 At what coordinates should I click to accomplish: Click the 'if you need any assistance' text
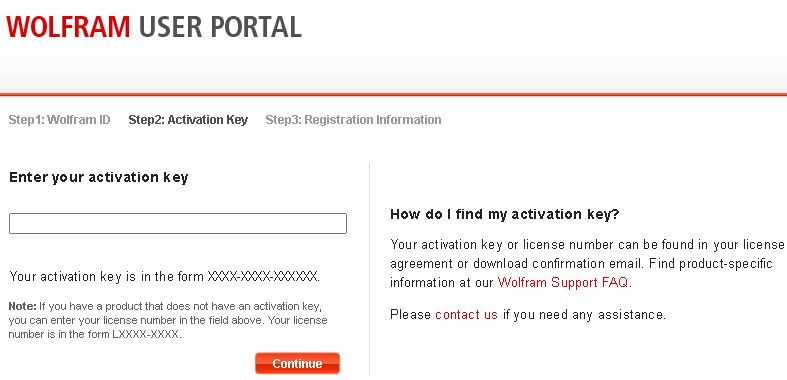pos(584,315)
